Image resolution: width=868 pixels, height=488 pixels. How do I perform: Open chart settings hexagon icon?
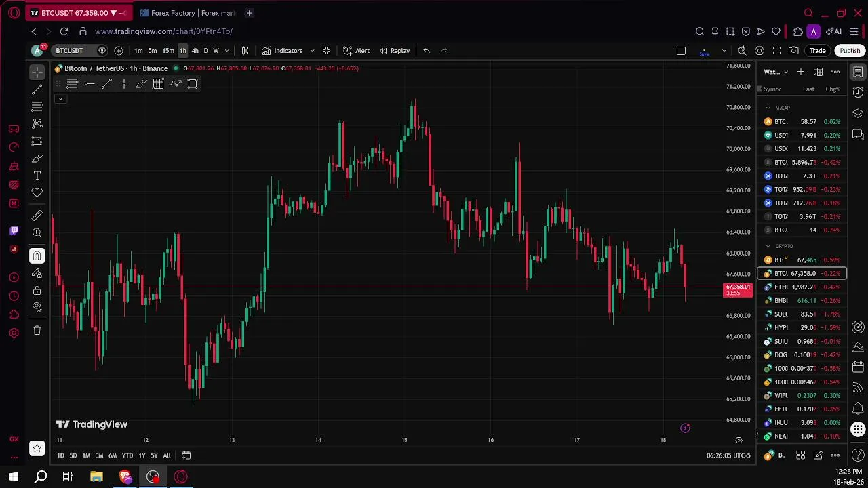[759, 51]
